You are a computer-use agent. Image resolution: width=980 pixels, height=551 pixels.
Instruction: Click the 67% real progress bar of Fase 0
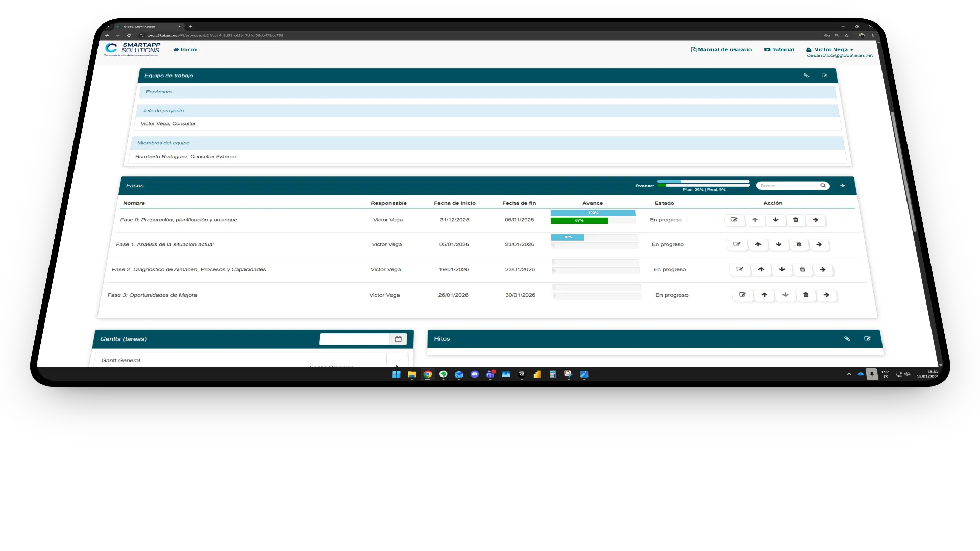click(579, 221)
